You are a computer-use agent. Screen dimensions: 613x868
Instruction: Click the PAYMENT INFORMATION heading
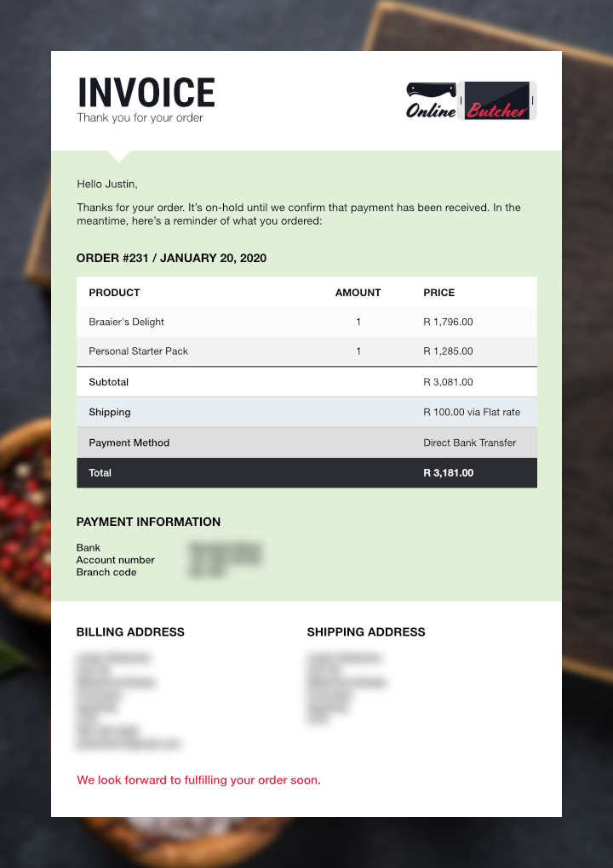(148, 522)
